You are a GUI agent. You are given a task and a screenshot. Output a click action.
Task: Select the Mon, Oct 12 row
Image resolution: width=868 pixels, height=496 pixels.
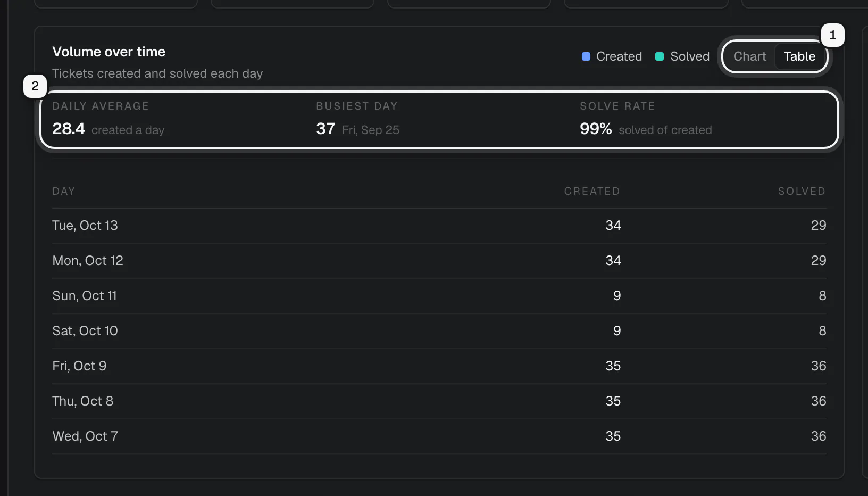pyautogui.click(x=439, y=261)
